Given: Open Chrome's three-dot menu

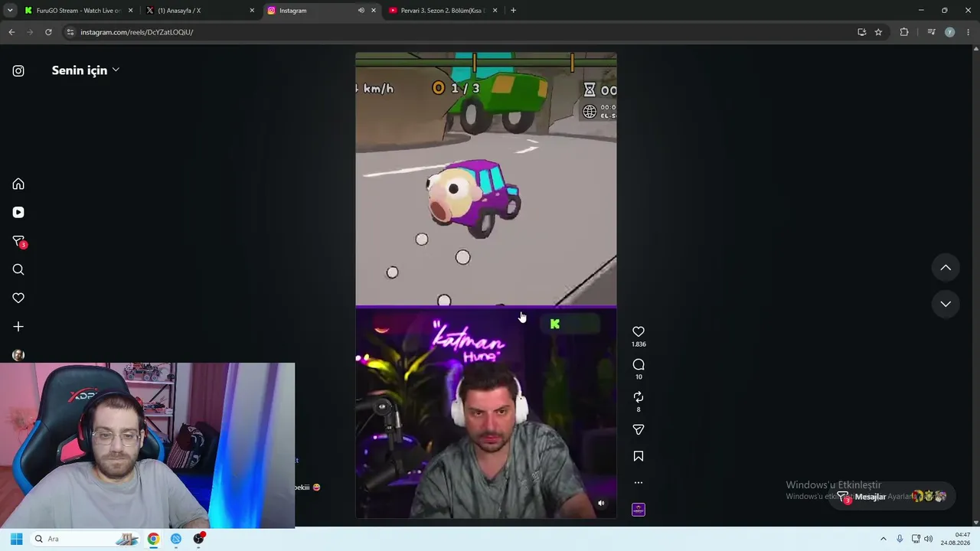Looking at the screenshot, I should click(x=969, y=32).
